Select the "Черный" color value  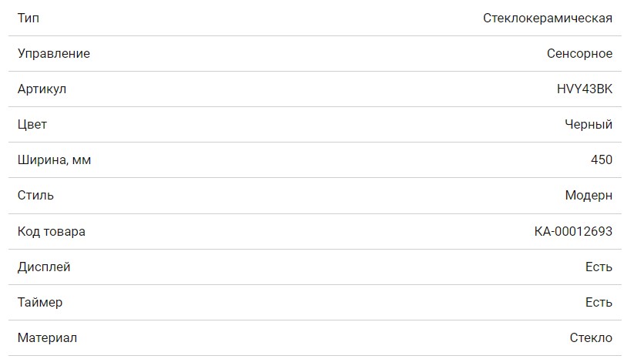coord(588,124)
